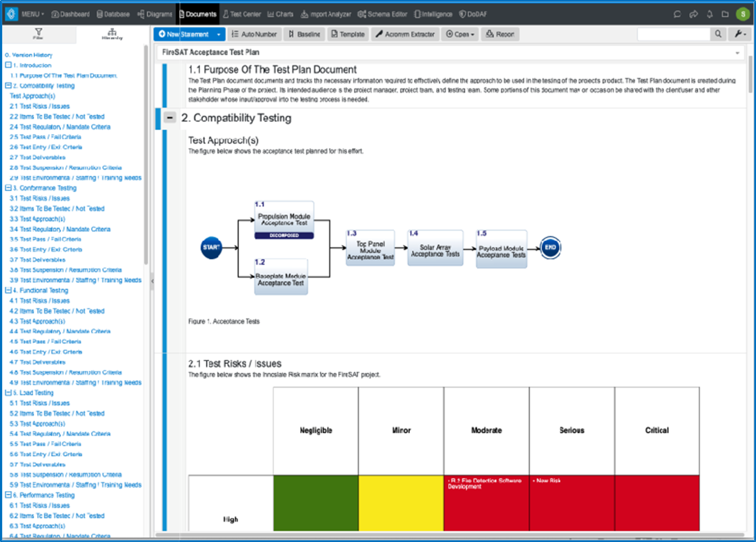Viewport: 756px width, 542px height.
Task: Click the Auto Number toolbar icon
Action: tap(254, 34)
